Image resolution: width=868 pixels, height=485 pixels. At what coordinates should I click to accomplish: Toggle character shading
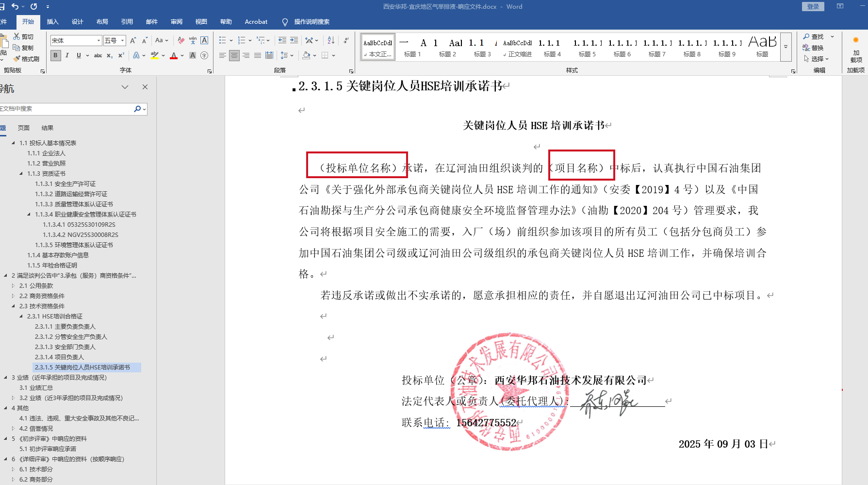coord(193,55)
